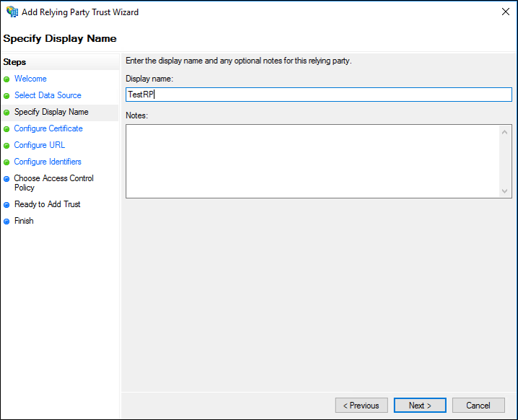Click the Steps header in the sidebar

tap(14, 62)
